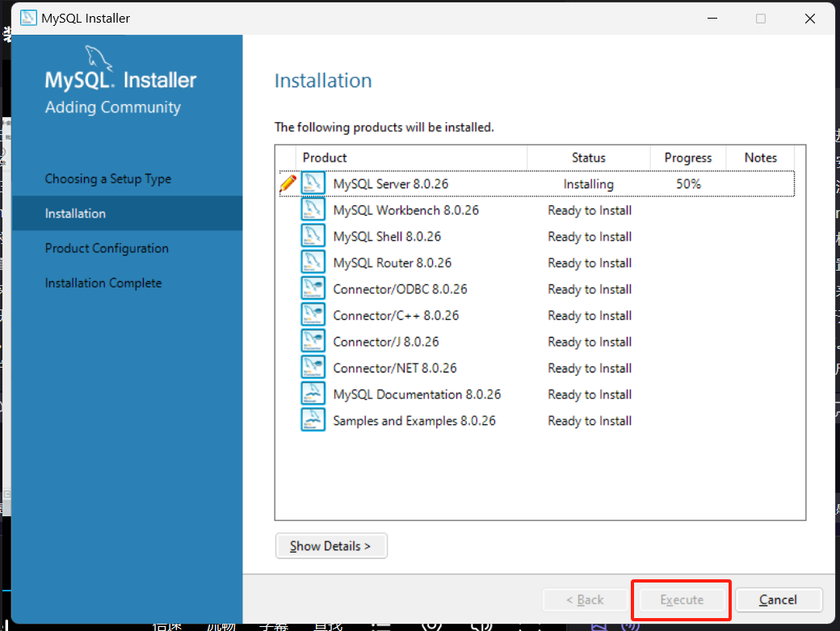This screenshot has height=631, width=840.
Task: Click the MySQL Shell 8.0.26 product icon
Action: pos(313,236)
